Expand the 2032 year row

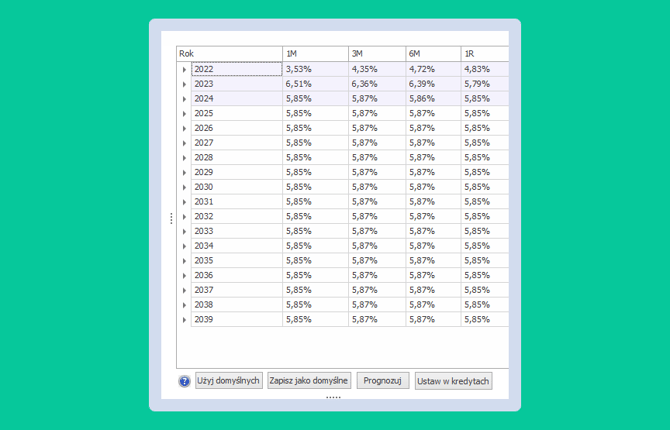[184, 217]
